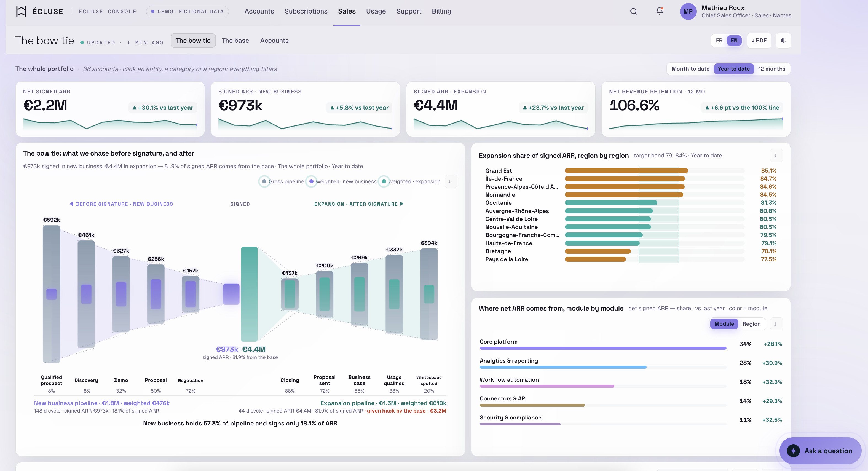
Task: Click the Demo fictional data badge
Action: click(187, 12)
